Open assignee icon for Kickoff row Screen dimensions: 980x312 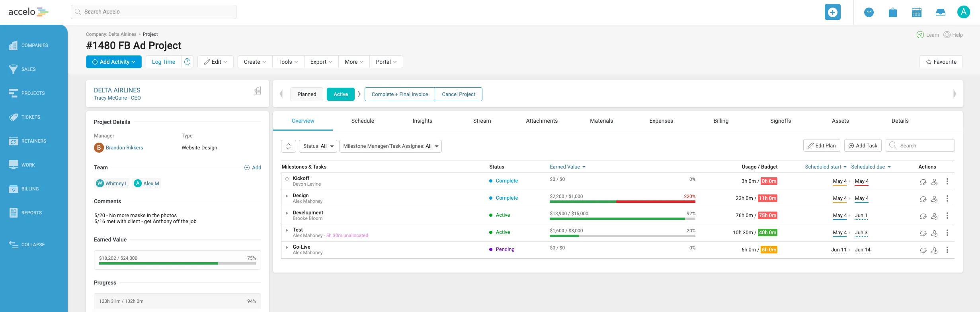934,182
